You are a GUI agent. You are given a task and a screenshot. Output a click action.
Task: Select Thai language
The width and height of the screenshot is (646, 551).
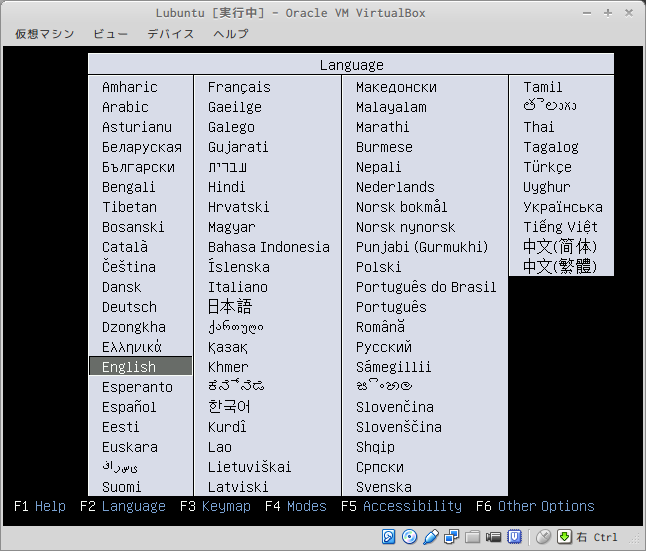tap(539, 127)
